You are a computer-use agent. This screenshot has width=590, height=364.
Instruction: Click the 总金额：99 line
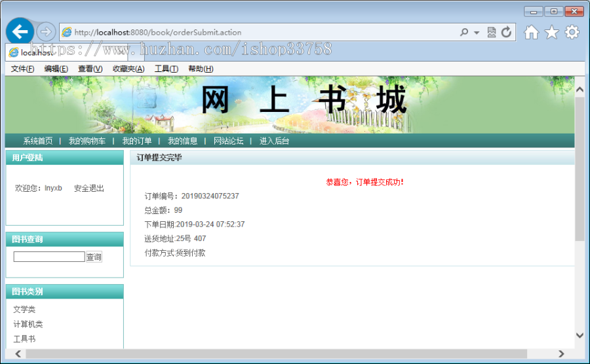[x=163, y=210]
